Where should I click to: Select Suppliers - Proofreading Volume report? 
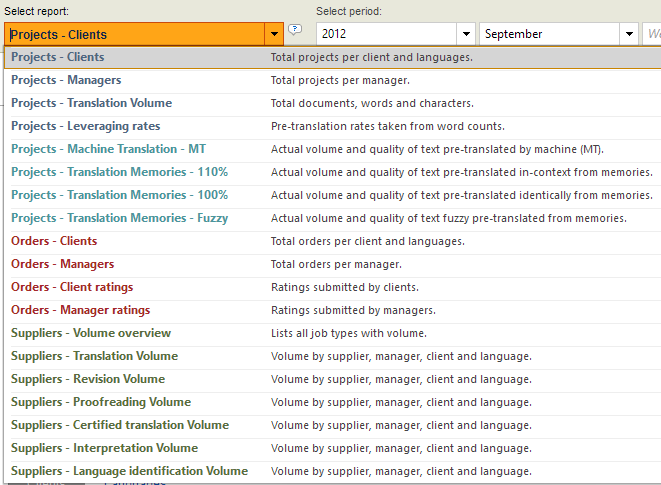point(101,402)
